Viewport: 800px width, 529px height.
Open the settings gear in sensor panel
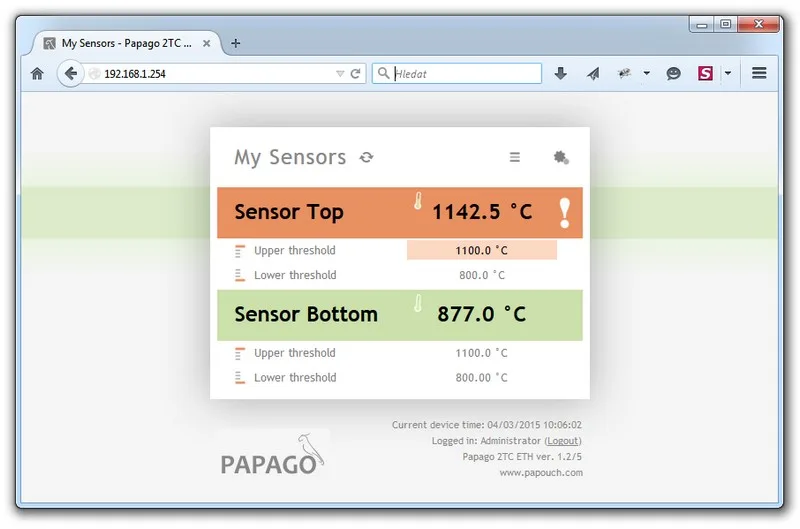click(561, 157)
